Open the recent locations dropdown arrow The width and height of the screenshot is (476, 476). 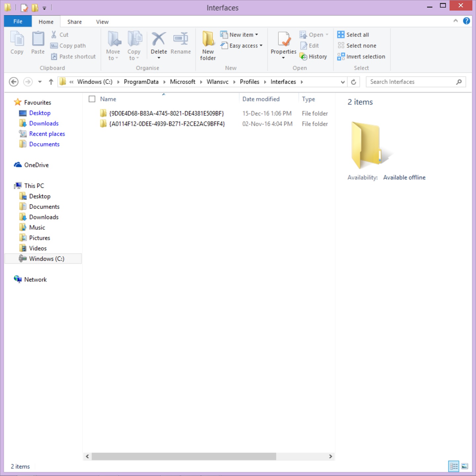40,82
